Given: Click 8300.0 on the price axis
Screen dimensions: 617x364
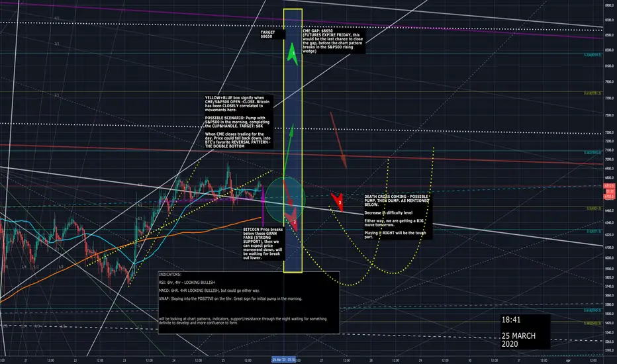Looking at the screenshot, I should 609,50.
